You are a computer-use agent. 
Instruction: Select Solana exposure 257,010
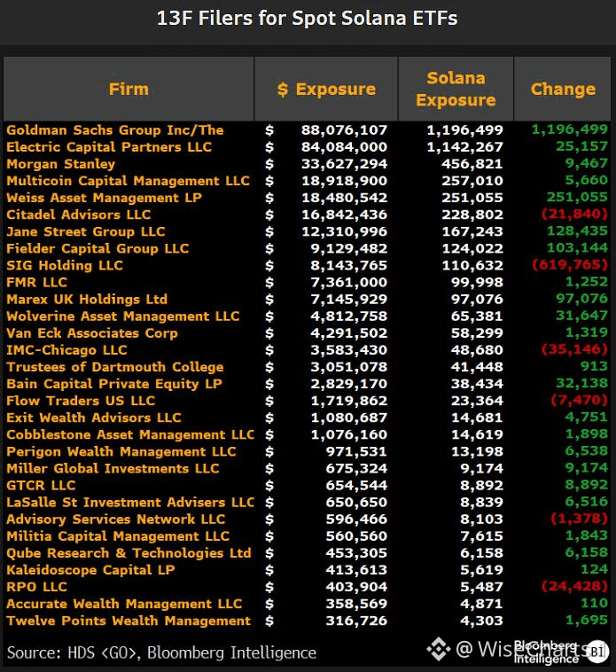coord(472,181)
